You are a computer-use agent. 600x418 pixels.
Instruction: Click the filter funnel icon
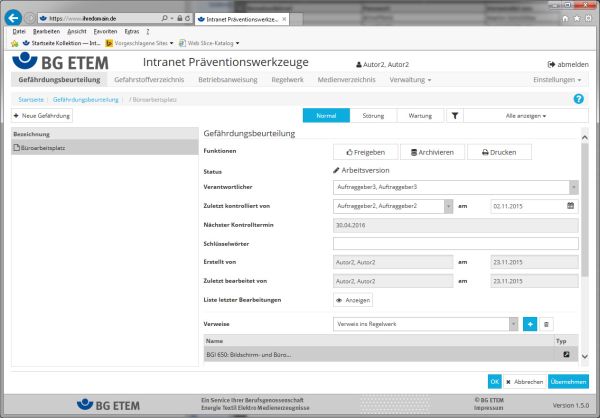tap(454, 116)
